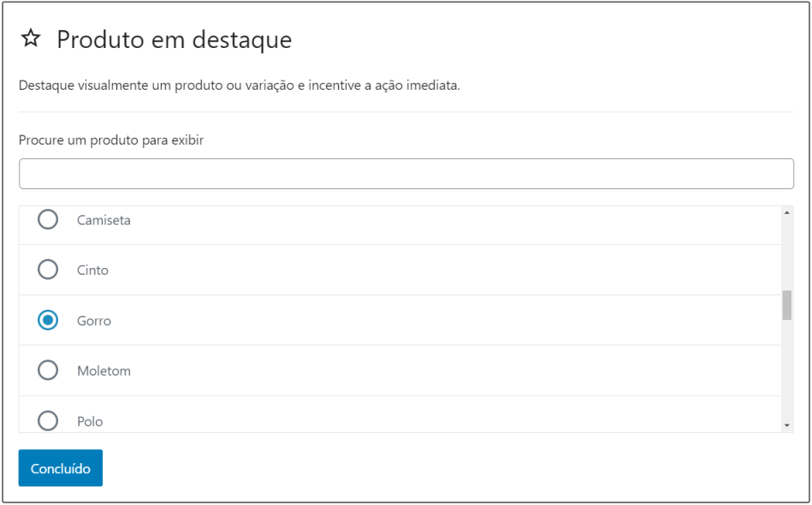
Task: Click the description text about Destaque visualmente
Action: 240,86
